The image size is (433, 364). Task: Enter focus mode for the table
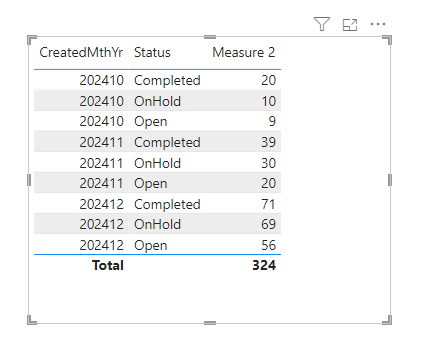click(x=350, y=25)
